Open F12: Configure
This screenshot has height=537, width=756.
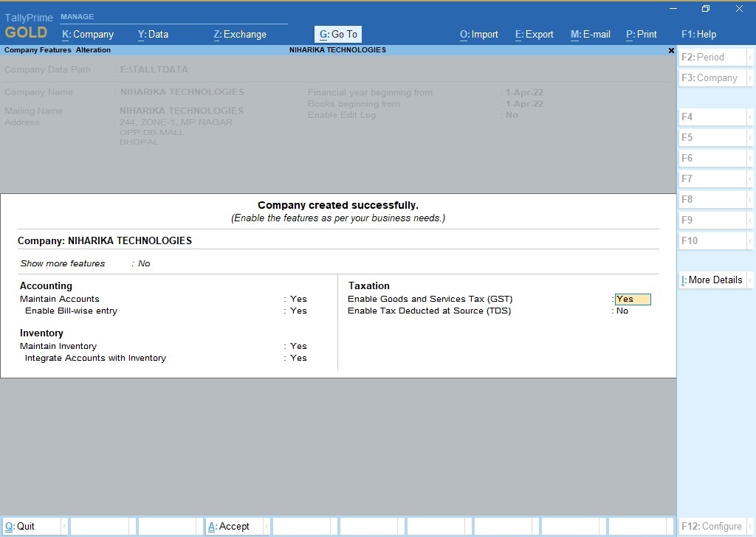coord(712,527)
